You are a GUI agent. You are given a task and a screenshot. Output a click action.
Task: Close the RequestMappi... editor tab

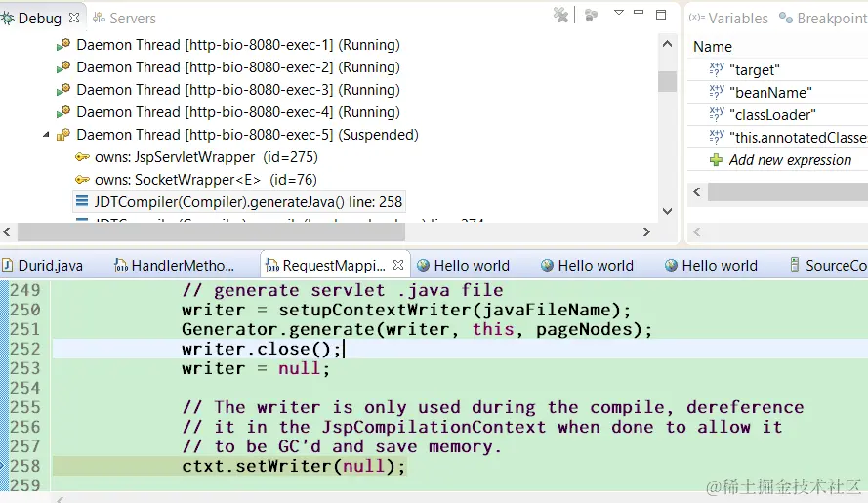(398, 265)
